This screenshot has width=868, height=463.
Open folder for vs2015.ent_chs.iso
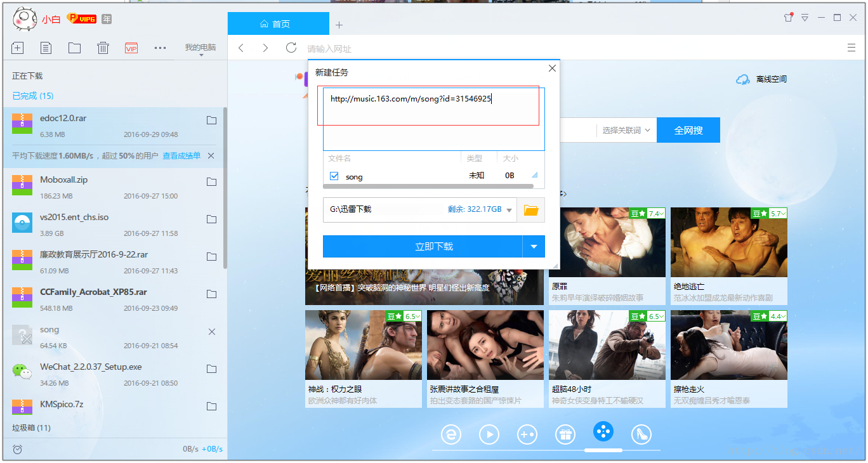click(212, 219)
